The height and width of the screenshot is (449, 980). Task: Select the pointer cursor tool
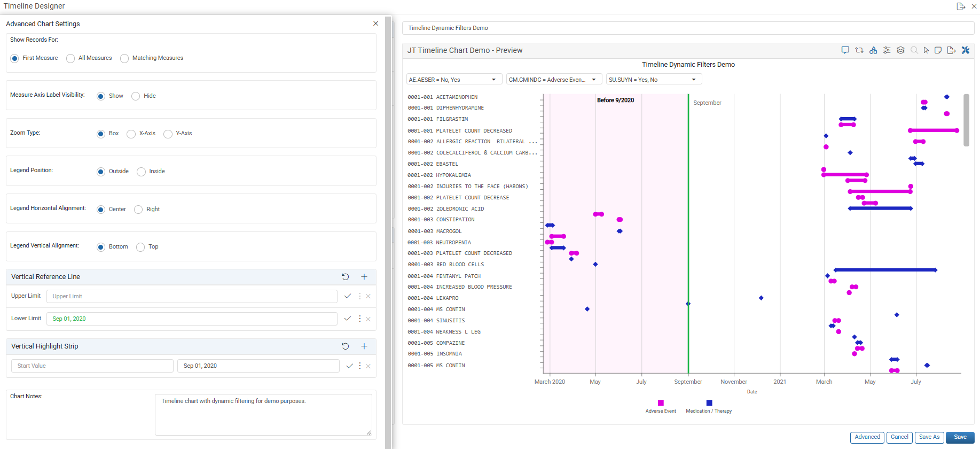(x=926, y=50)
